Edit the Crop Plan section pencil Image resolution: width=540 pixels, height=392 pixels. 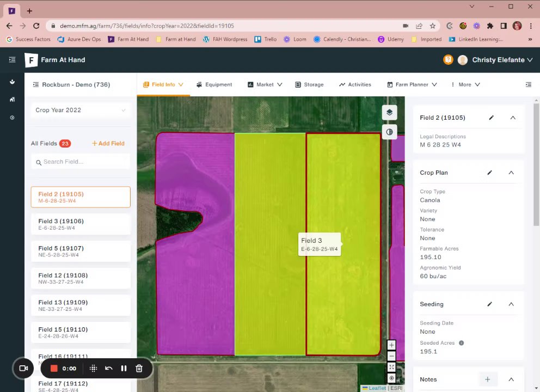(x=490, y=173)
